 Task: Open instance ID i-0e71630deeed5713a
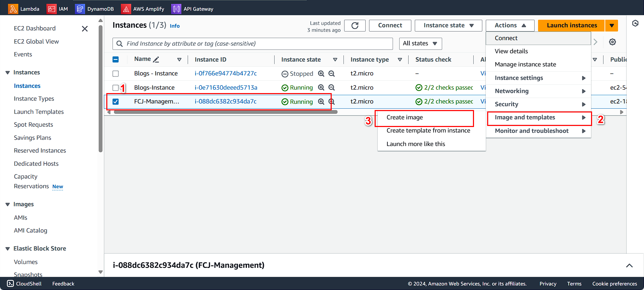coord(226,88)
